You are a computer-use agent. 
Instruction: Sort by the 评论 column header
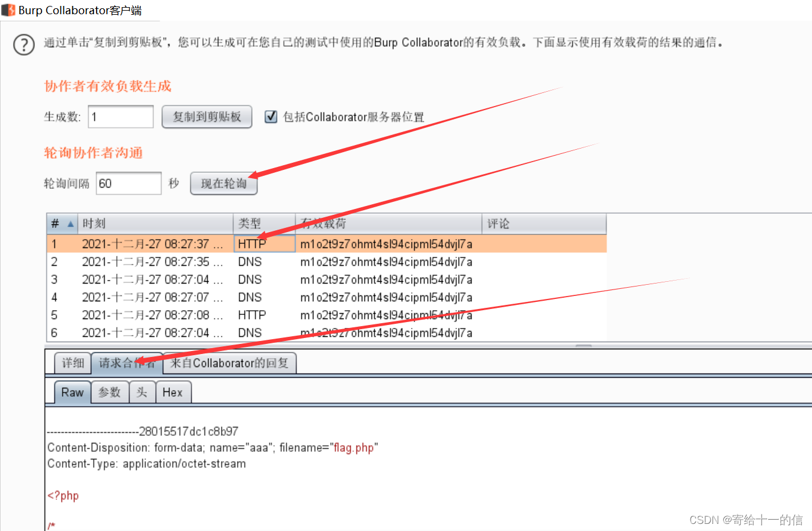544,224
